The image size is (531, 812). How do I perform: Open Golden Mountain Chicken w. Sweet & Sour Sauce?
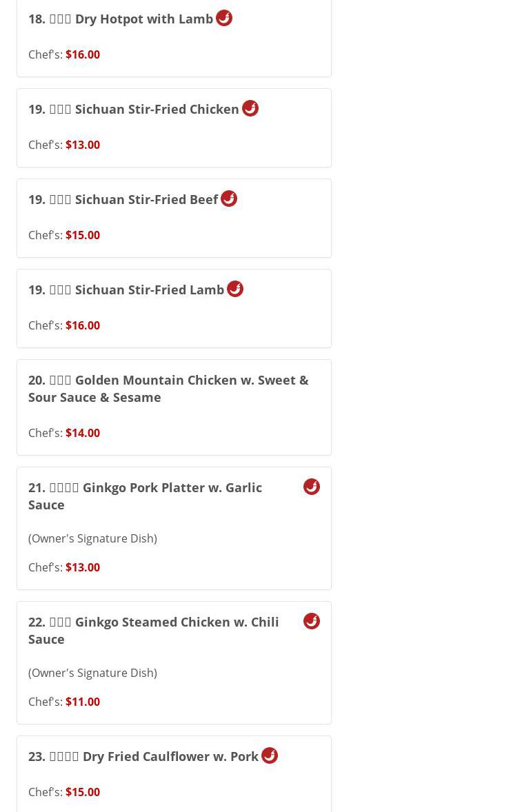tap(168, 388)
